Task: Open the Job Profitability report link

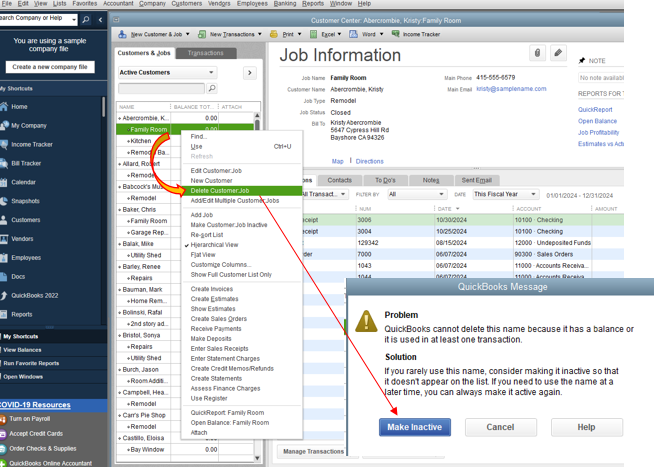Action: tap(598, 133)
